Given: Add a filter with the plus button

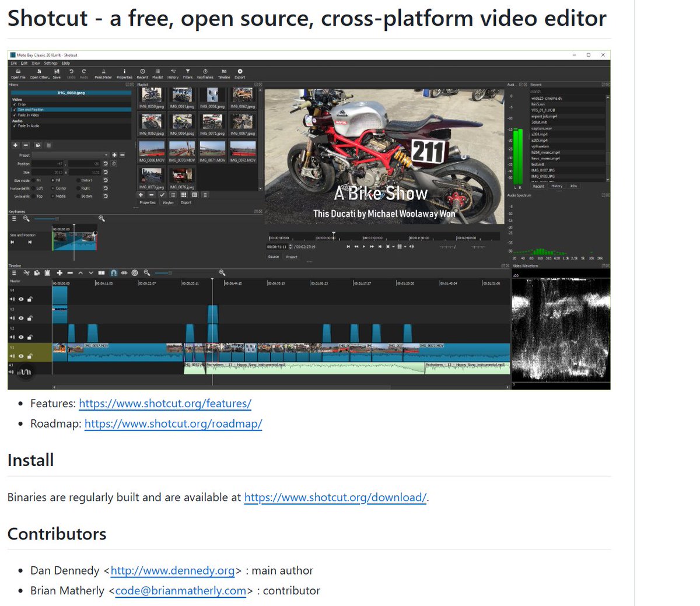Looking at the screenshot, I should [15, 145].
